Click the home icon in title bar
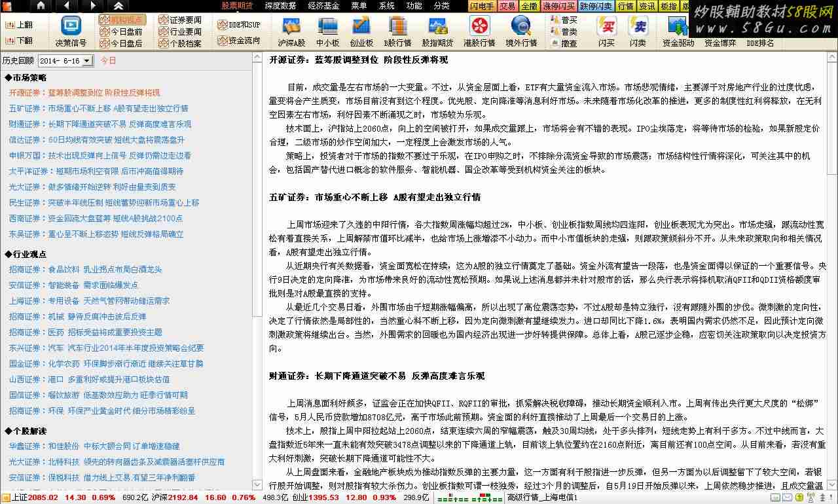 pyautogui.click(x=41, y=6)
